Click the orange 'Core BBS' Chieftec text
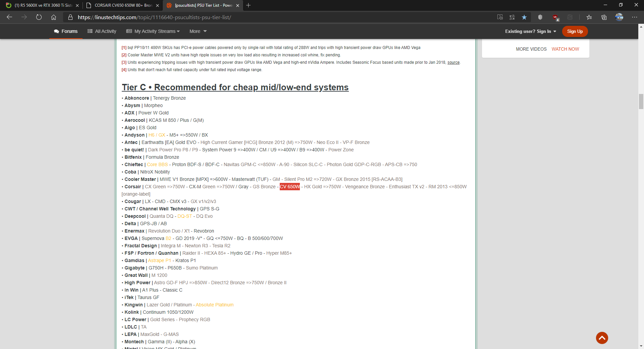This screenshot has height=349, width=644. coord(157,164)
